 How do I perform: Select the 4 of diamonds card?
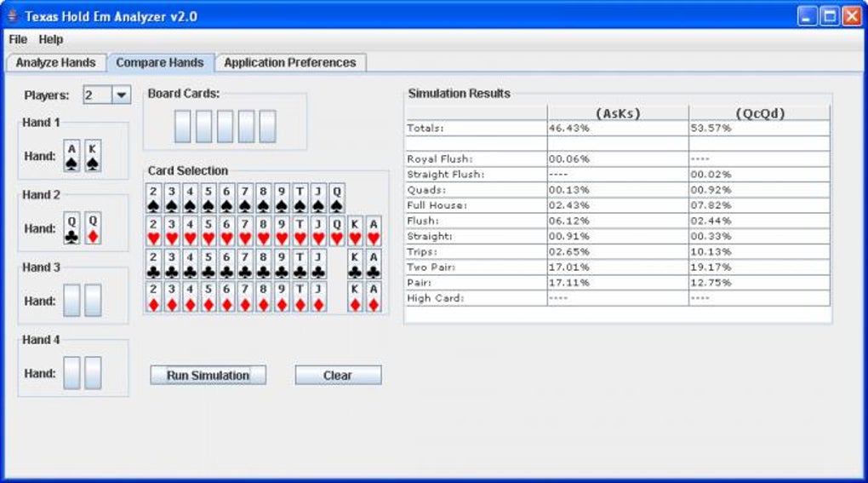pyautogui.click(x=190, y=296)
